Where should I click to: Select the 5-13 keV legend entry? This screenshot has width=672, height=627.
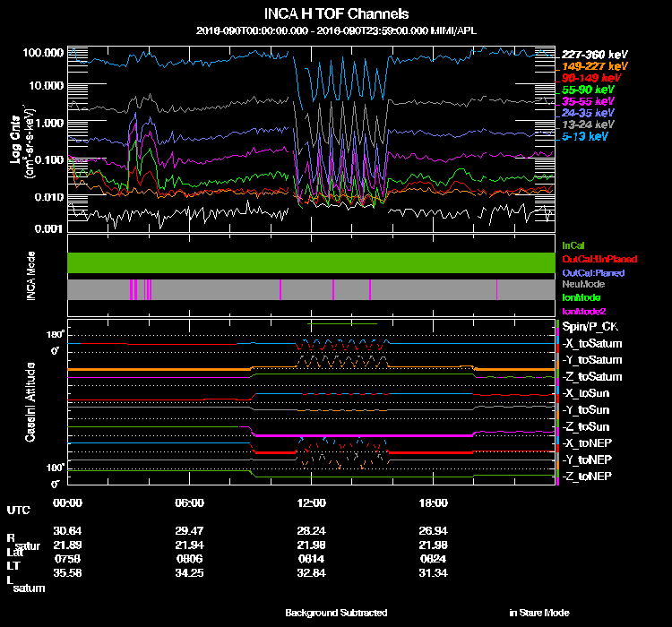585,137
